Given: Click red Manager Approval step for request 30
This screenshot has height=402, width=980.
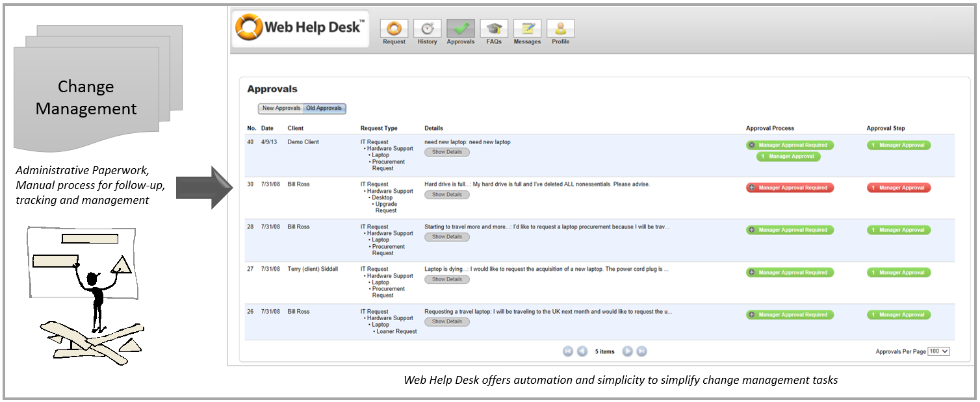Looking at the screenshot, I should click(899, 188).
